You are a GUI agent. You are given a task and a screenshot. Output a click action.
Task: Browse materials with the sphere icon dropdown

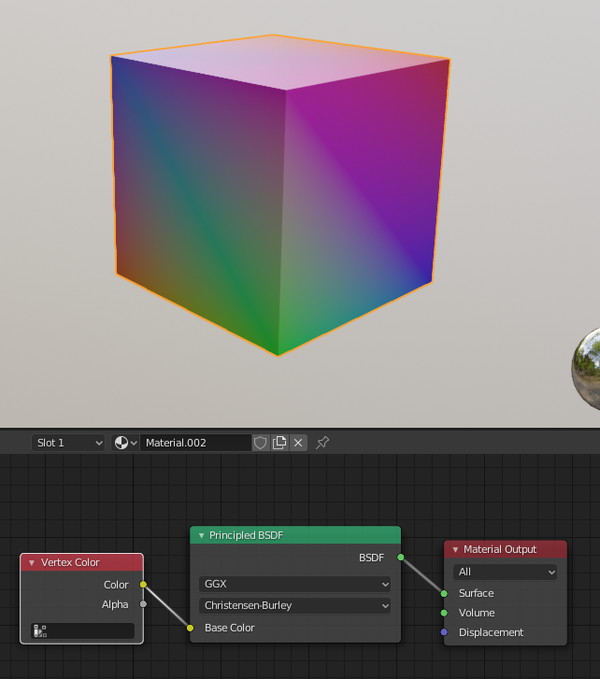coord(125,443)
